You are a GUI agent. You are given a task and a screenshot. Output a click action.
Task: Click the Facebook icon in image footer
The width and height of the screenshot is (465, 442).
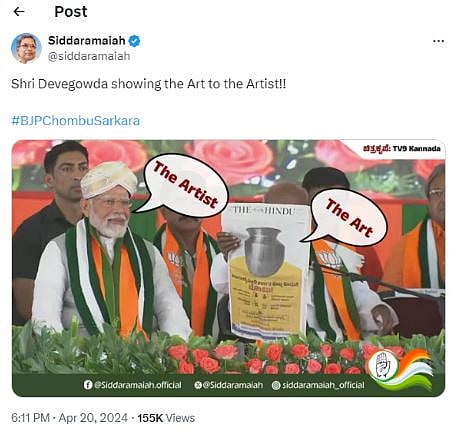(88, 385)
